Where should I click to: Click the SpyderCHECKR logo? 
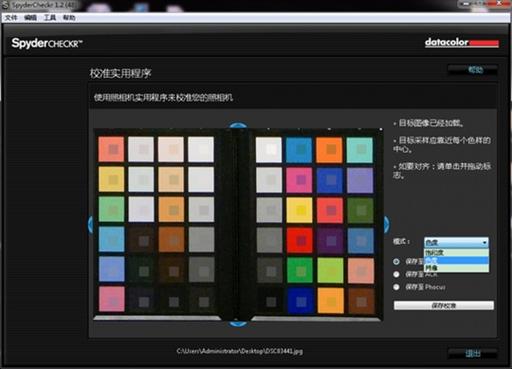coord(47,43)
